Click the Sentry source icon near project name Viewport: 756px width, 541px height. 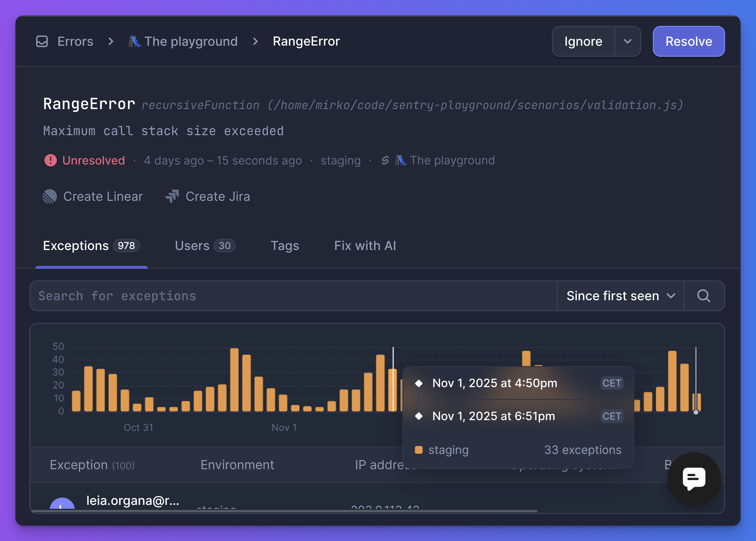click(x=385, y=161)
